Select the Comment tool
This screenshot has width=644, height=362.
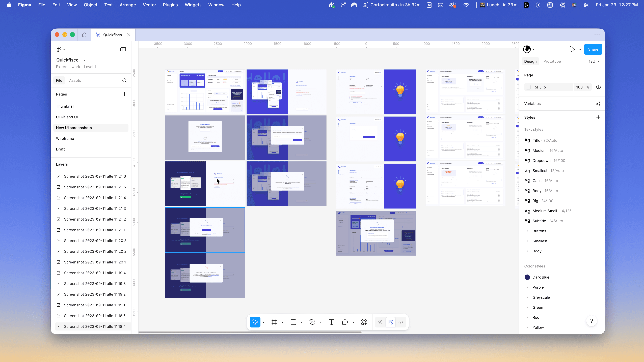(x=345, y=322)
